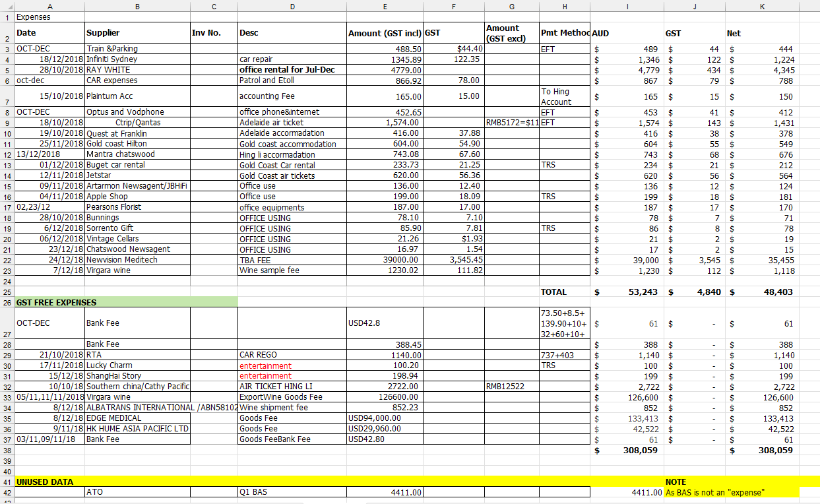Click the 'CAR REGO' description cell
The height and width of the screenshot is (504, 820).
pyautogui.click(x=292, y=355)
